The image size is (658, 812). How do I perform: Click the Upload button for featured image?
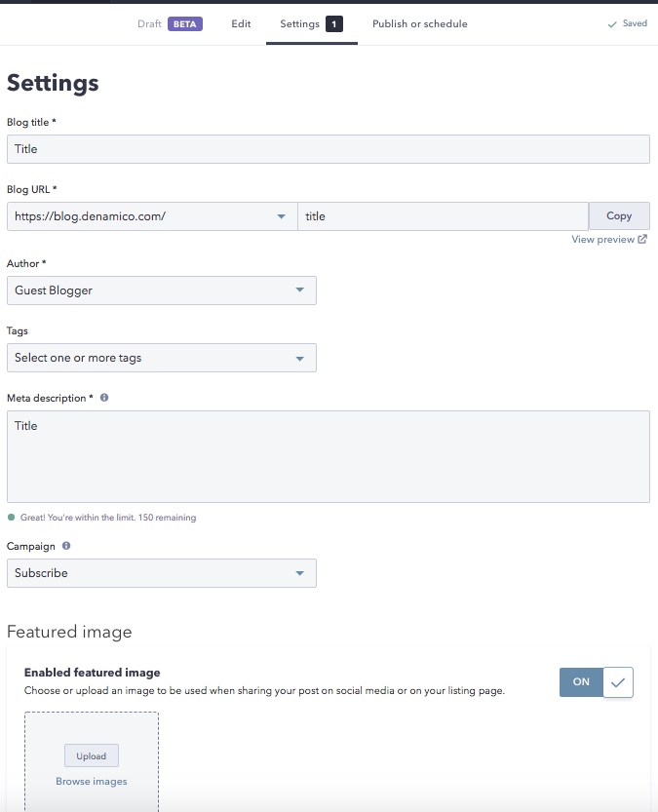click(92, 755)
